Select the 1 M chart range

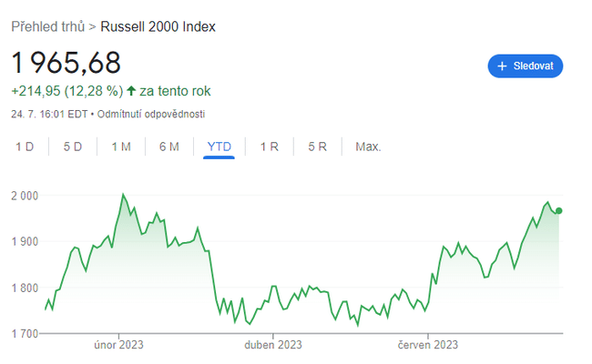coord(121,147)
